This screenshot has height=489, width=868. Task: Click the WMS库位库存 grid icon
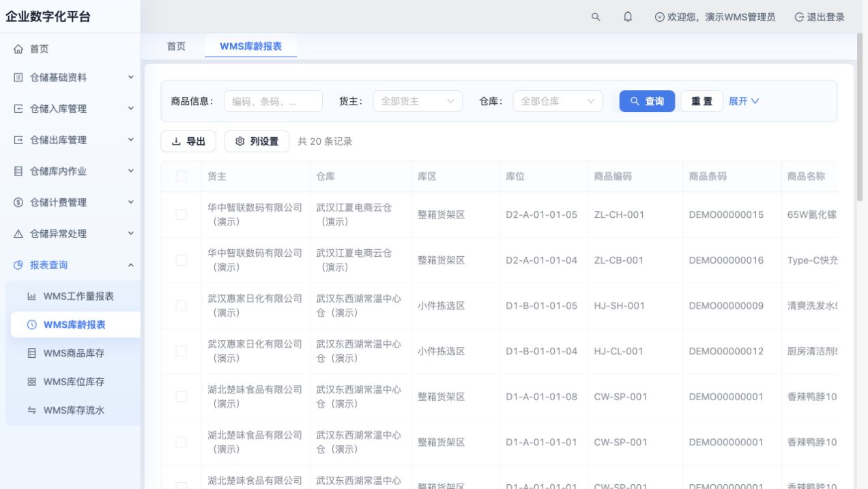coord(31,382)
